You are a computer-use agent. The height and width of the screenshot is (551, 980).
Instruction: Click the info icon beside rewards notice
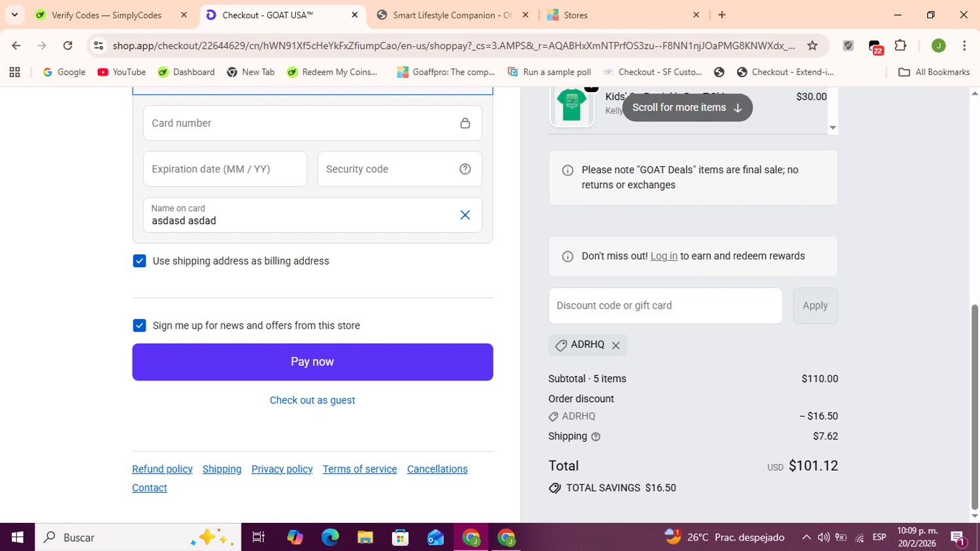click(568, 256)
